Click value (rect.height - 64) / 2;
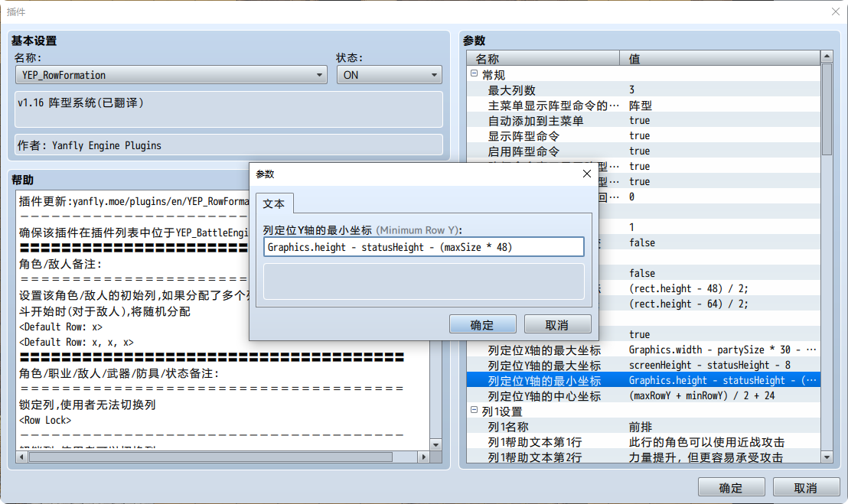 pos(689,304)
